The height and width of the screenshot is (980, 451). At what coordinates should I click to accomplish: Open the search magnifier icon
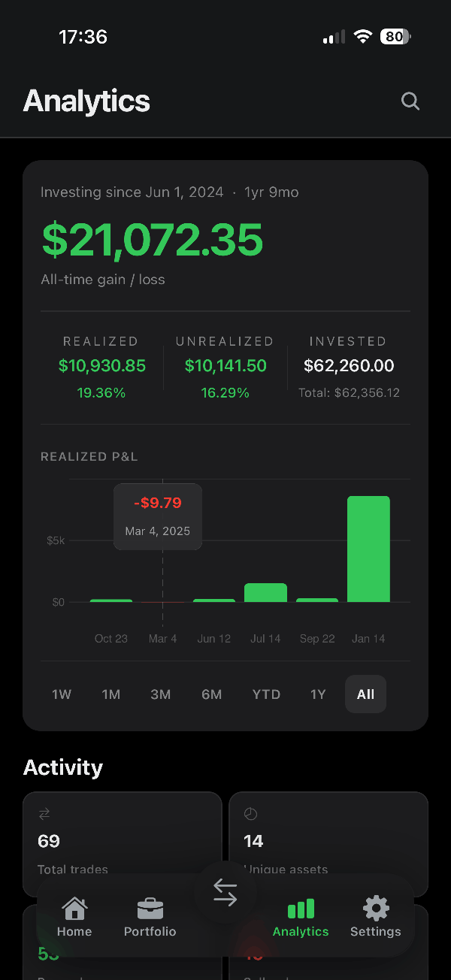pos(410,101)
